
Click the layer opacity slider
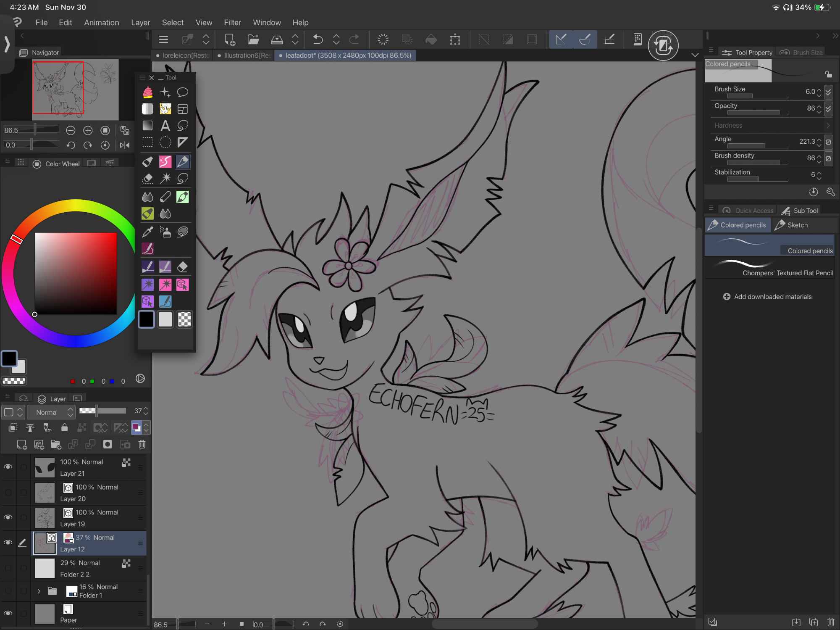click(103, 411)
